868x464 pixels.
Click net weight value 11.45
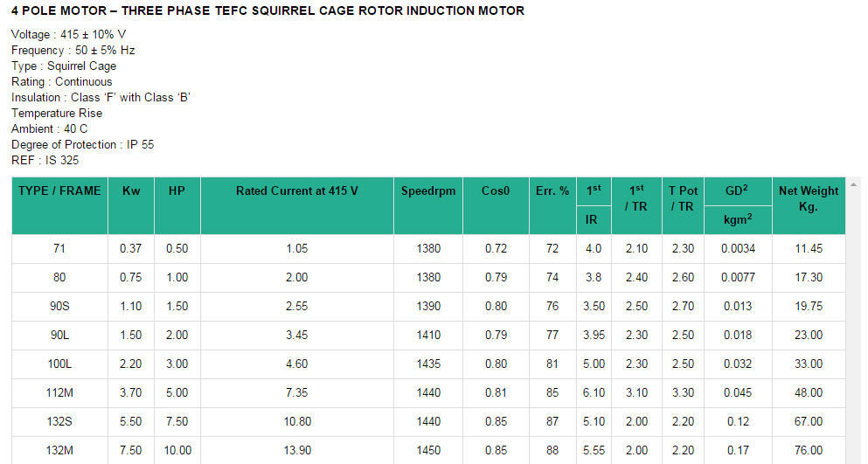pos(808,249)
